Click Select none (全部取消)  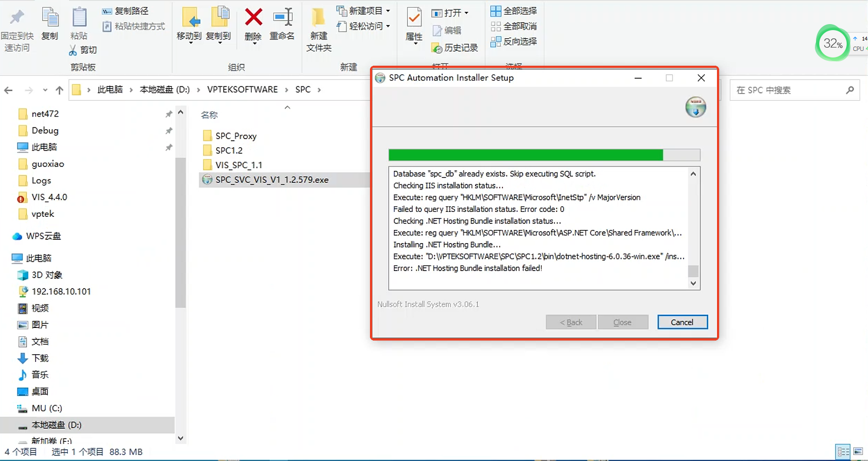pyautogui.click(x=514, y=26)
